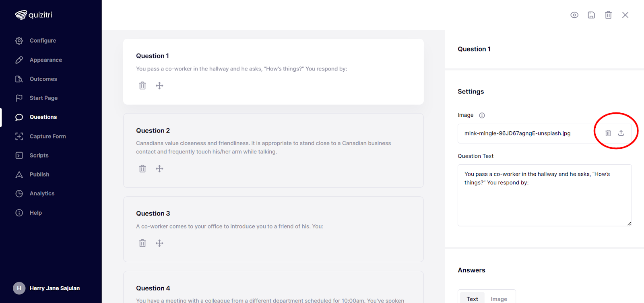The height and width of the screenshot is (303, 644).
Task: Open Herry Jane Sajulan profile
Action: tap(55, 288)
